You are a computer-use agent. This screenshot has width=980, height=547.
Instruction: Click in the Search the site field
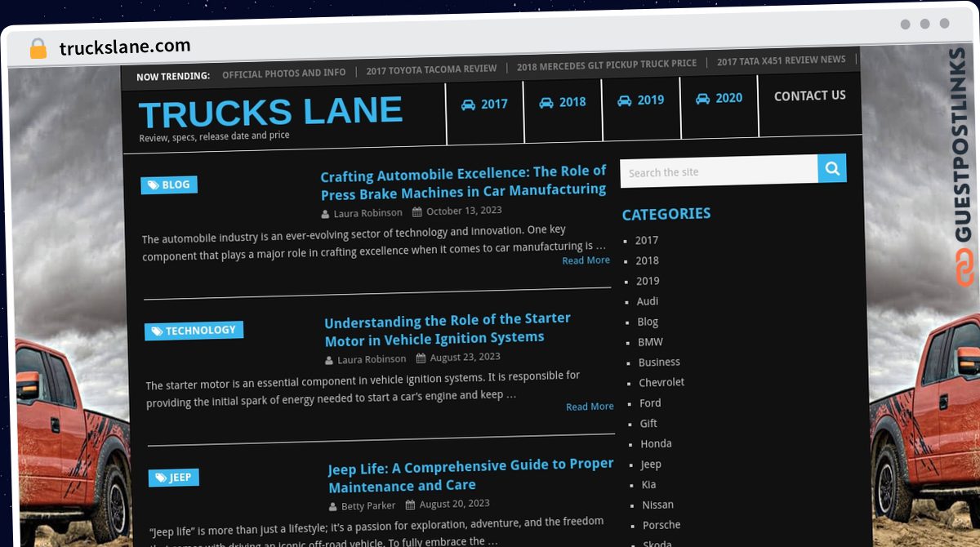point(719,171)
